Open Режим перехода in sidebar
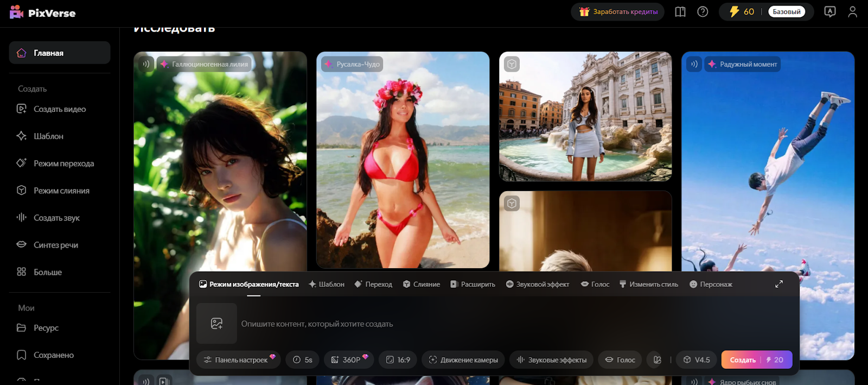 coord(60,163)
